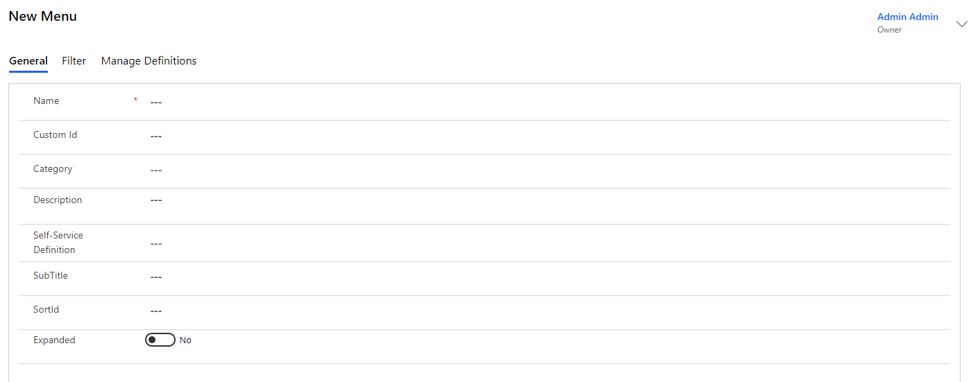Click the "Category" field label text

click(53, 168)
